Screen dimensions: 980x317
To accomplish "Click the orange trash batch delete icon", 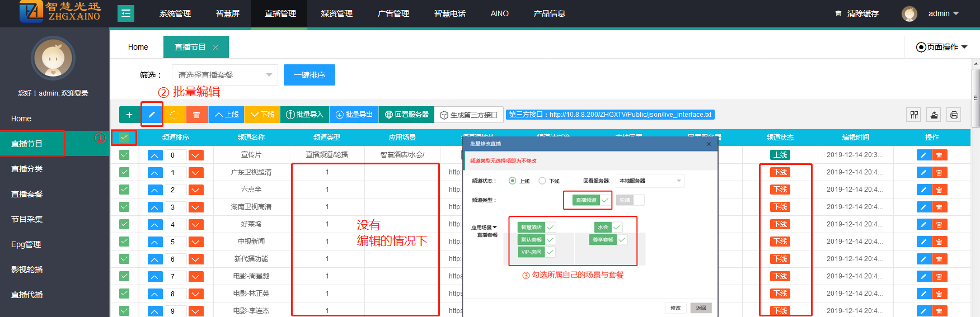I will (x=196, y=115).
